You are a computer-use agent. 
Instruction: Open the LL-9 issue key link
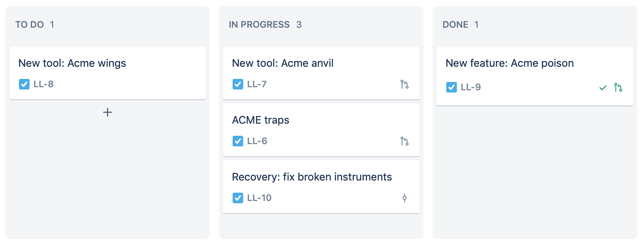tap(471, 87)
